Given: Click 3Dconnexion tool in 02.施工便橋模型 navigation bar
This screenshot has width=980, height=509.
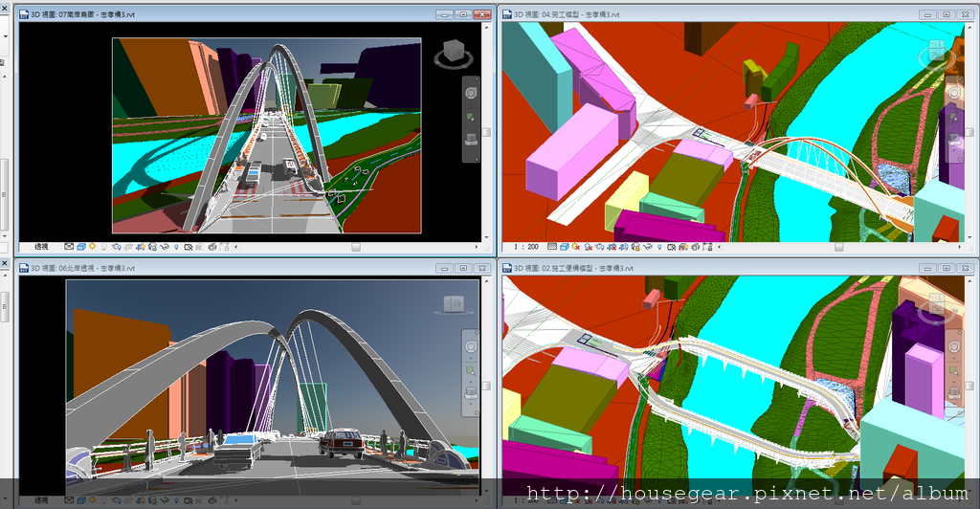Looking at the screenshot, I should click(954, 392).
